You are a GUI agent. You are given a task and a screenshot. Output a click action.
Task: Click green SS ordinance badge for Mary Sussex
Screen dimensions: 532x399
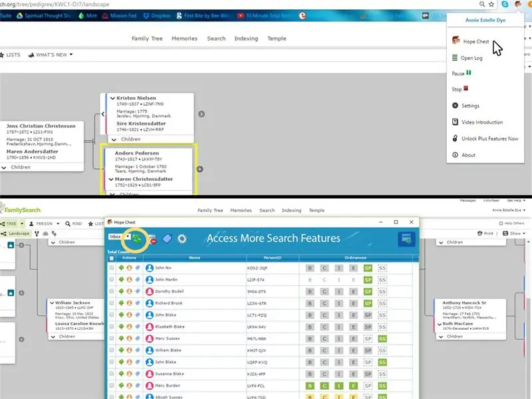click(382, 338)
